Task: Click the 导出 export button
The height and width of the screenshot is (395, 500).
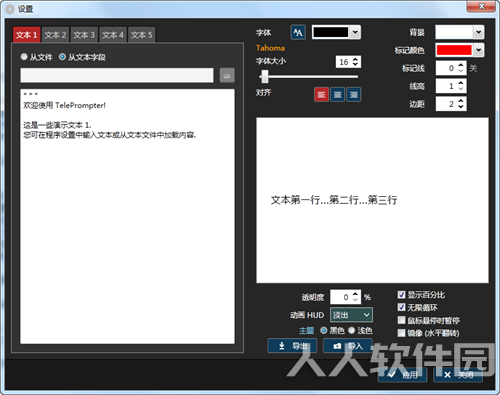Action: coord(292,346)
